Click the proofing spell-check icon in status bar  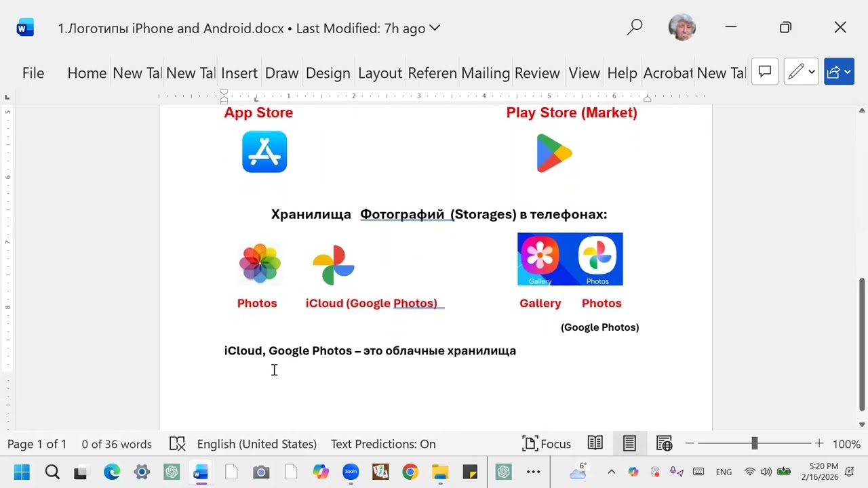(x=177, y=444)
